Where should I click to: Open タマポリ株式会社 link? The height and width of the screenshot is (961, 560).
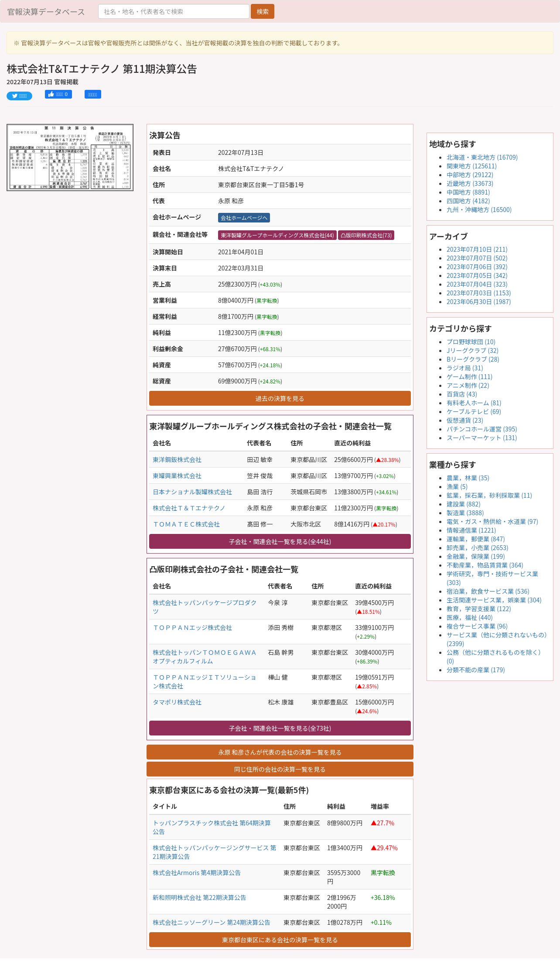pyautogui.click(x=177, y=702)
